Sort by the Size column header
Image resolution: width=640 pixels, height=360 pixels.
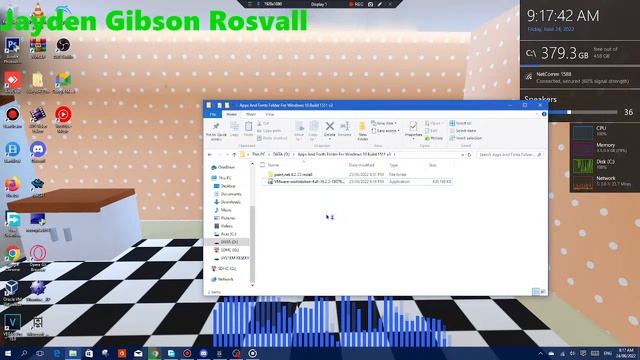pyautogui.click(x=432, y=165)
